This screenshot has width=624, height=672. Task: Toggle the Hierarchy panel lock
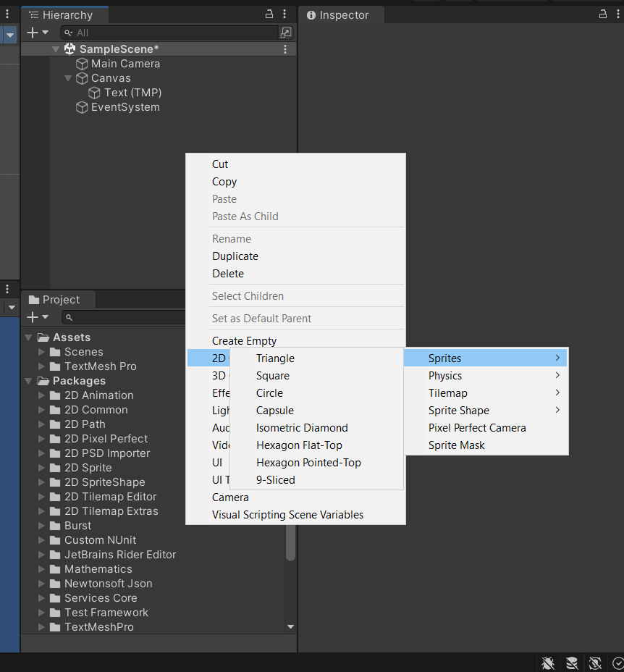pos(269,14)
